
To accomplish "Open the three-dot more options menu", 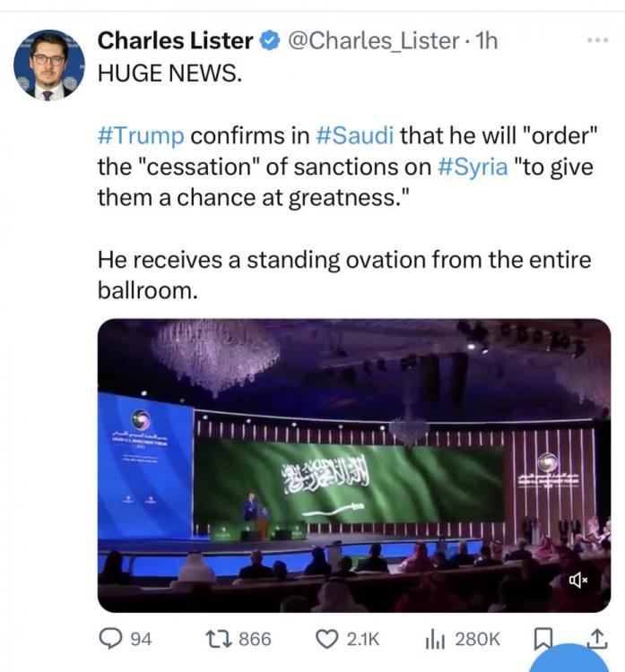I will pyautogui.click(x=596, y=40).
